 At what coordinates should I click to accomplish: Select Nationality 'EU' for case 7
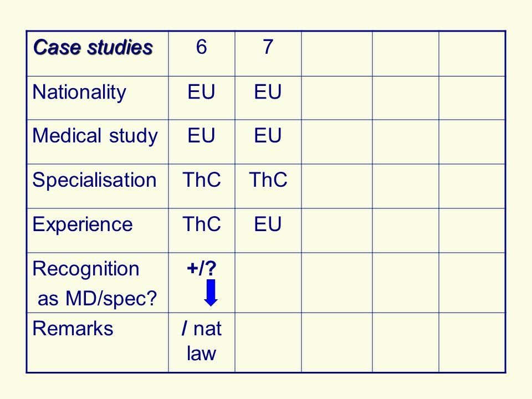[x=268, y=92]
